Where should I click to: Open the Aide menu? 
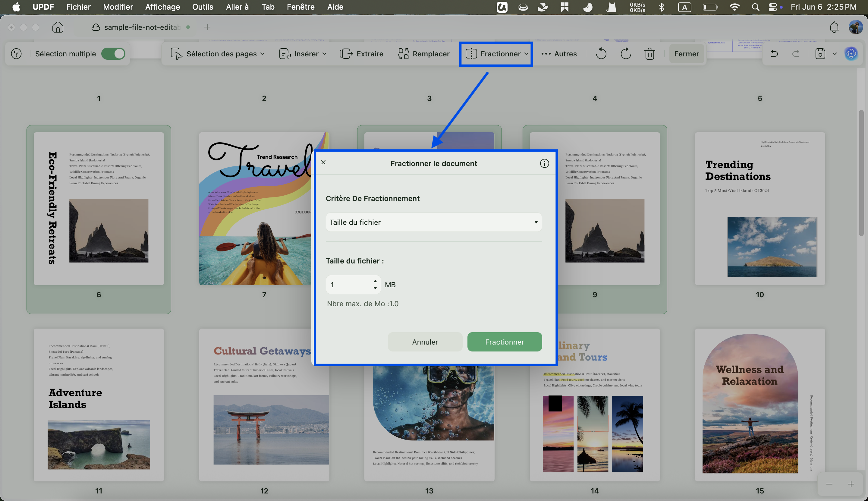335,7
